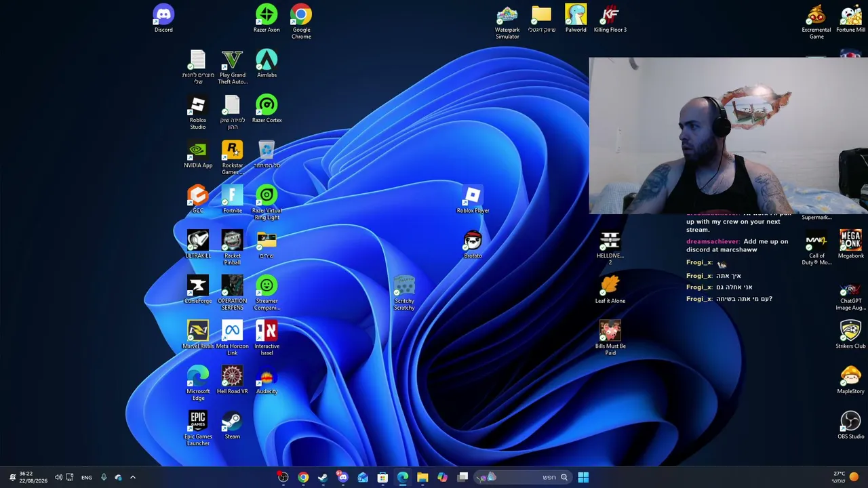Select the MapleStory desktop icon

(x=850, y=380)
